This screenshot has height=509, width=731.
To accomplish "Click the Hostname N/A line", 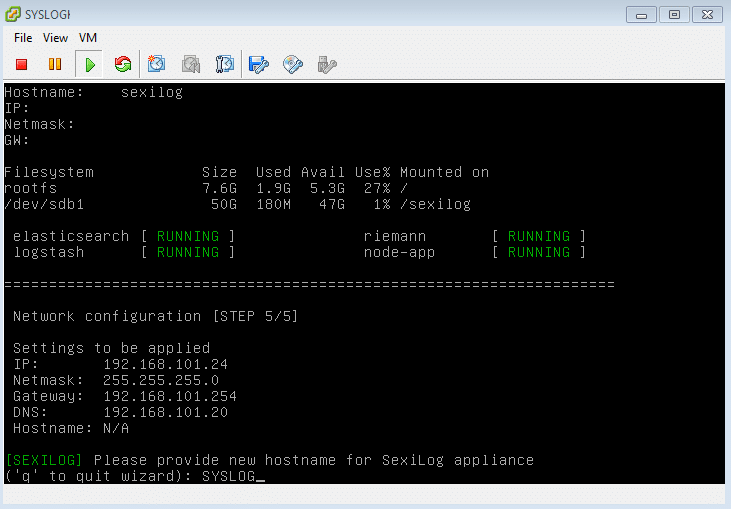I will point(71,428).
